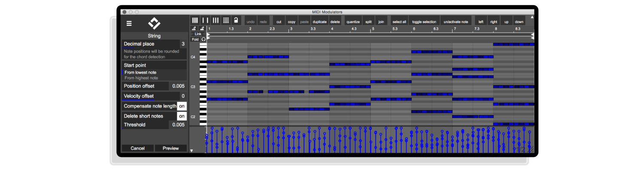Click the Decimal place value field
Screen dimensions: 644x185
pos(183,44)
